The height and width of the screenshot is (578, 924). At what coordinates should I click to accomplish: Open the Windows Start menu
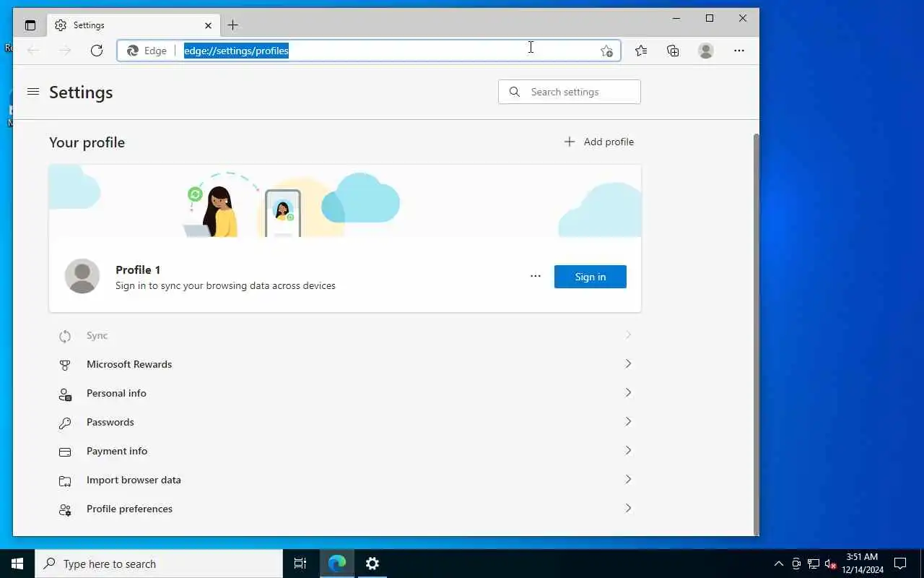pyautogui.click(x=17, y=564)
